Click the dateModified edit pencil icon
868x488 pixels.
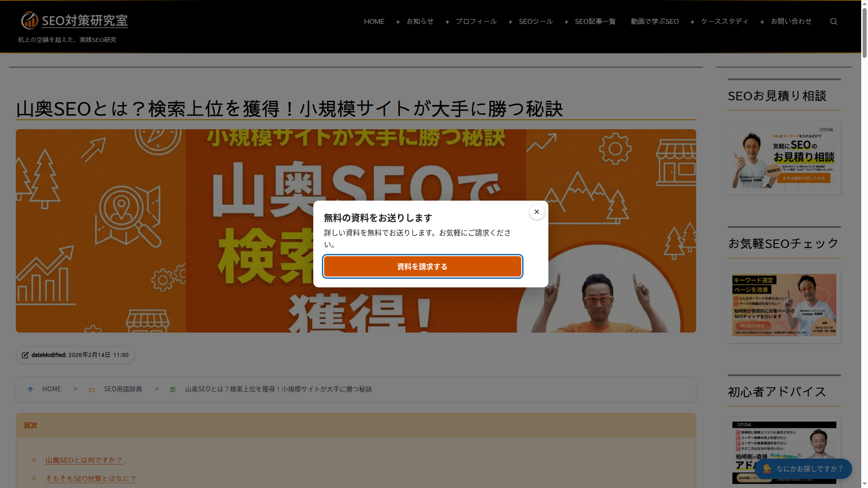pyautogui.click(x=25, y=355)
